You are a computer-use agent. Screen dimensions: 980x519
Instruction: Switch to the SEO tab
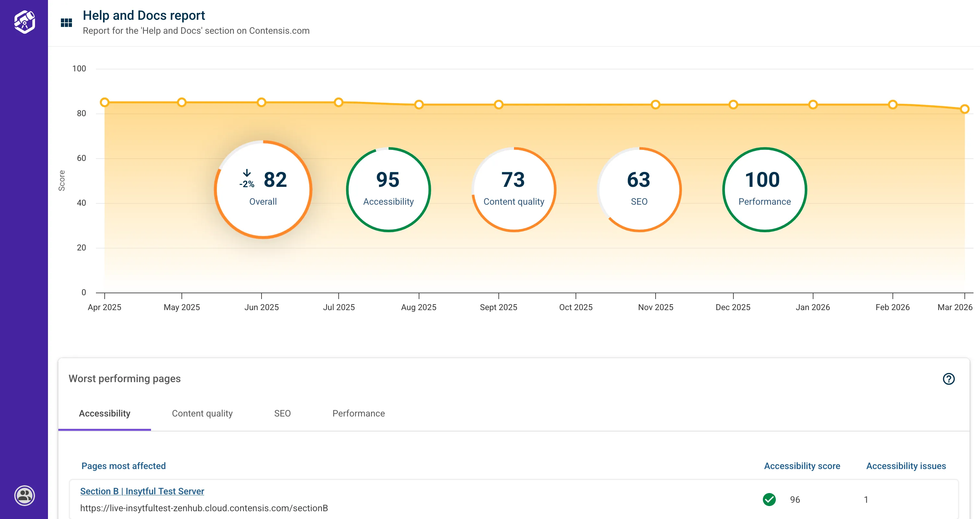coord(282,414)
